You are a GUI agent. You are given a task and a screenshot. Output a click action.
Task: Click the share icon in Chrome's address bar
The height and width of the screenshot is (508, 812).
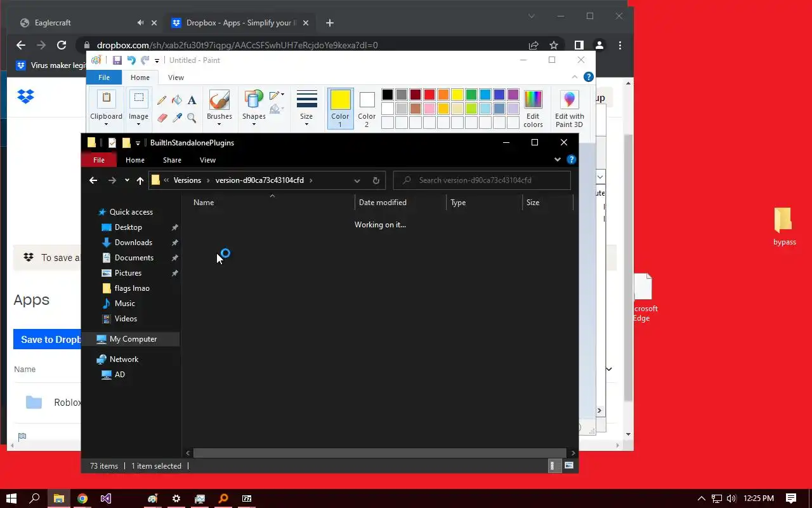click(534, 45)
